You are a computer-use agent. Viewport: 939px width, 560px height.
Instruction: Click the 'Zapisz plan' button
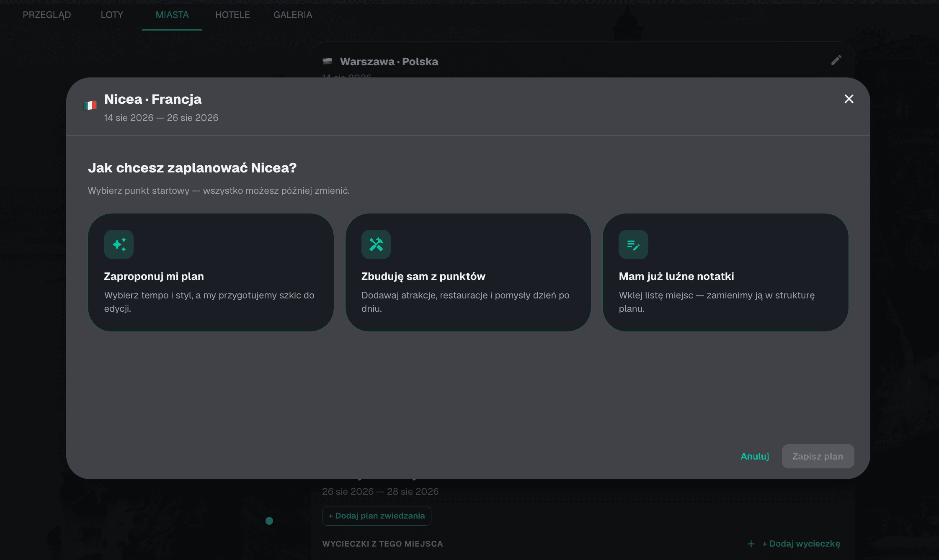point(818,456)
